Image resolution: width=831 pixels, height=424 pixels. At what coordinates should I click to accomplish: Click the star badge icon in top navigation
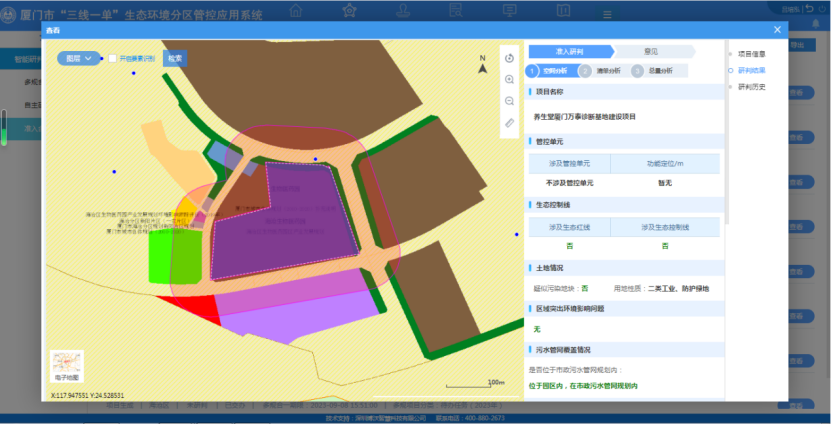[x=349, y=10]
